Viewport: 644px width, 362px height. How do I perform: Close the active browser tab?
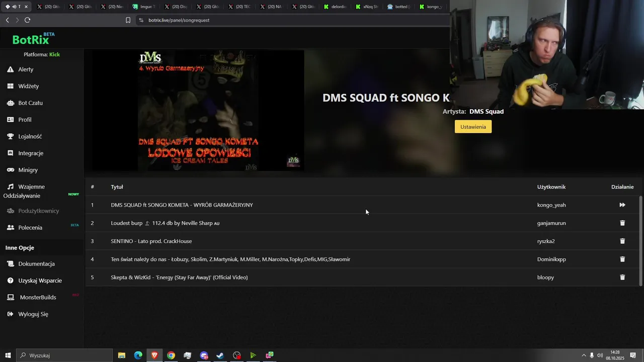[x=26, y=7]
